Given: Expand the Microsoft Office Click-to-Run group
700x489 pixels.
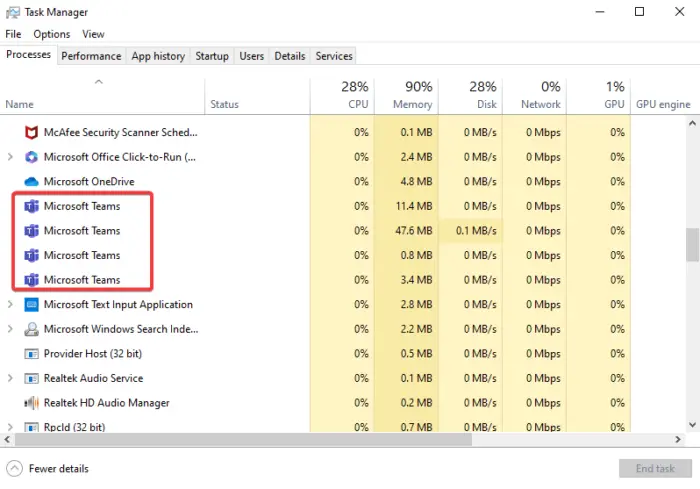Looking at the screenshot, I should point(10,157).
